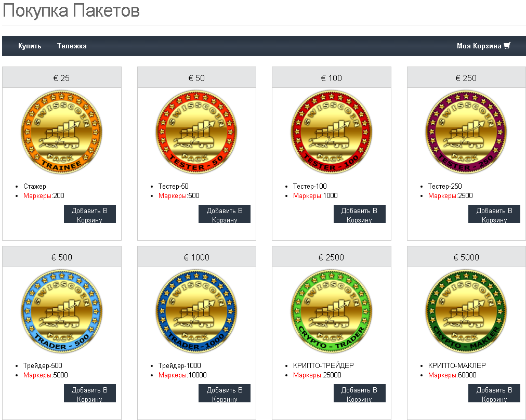Select the green Crypto-Trader coin

(x=332, y=311)
